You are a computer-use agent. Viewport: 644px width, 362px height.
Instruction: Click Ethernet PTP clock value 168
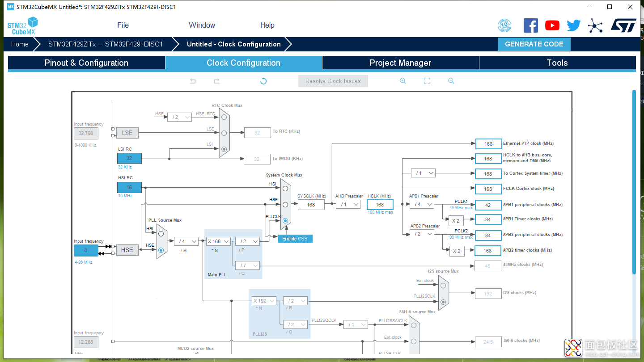click(x=488, y=143)
